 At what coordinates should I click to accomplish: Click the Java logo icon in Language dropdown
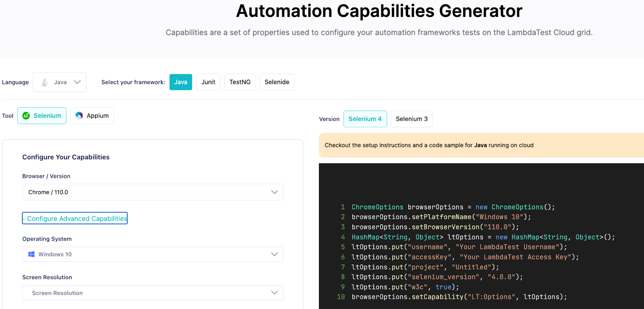coord(45,82)
